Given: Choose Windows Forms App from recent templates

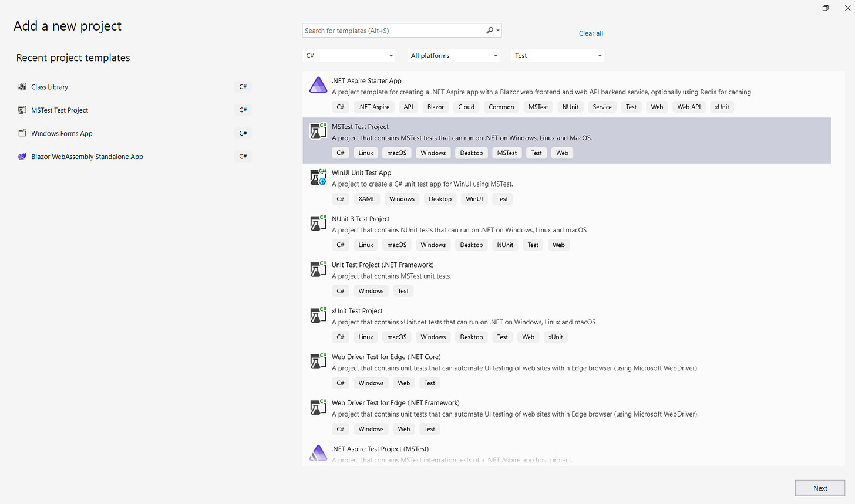Looking at the screenshot, I should pos(134,133).
